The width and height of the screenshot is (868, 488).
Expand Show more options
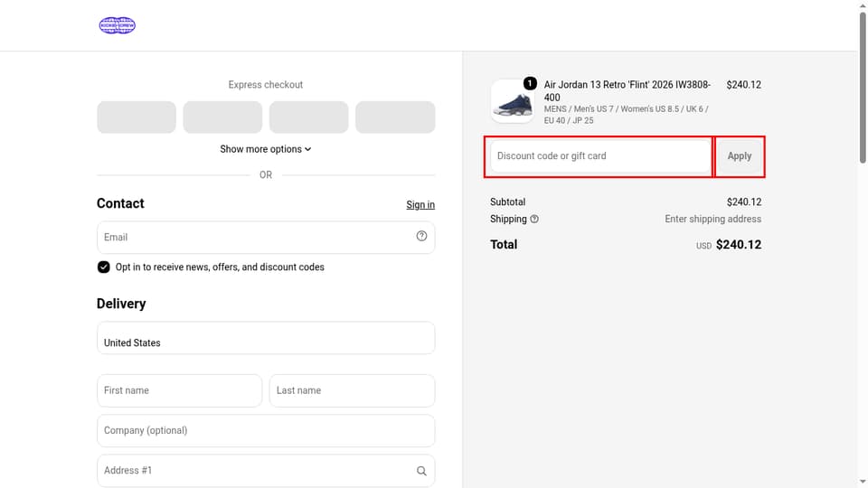[266, 149]
